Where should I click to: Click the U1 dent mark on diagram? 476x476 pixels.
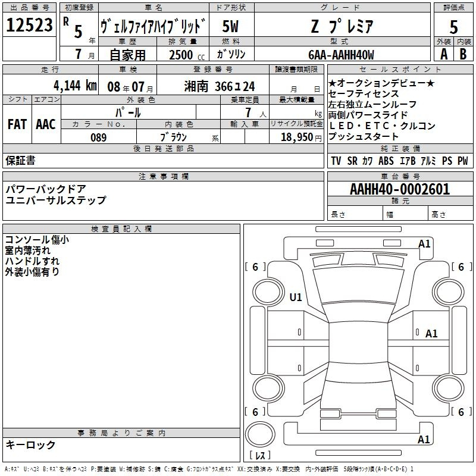pyautogui.click(x=296, y=297)
